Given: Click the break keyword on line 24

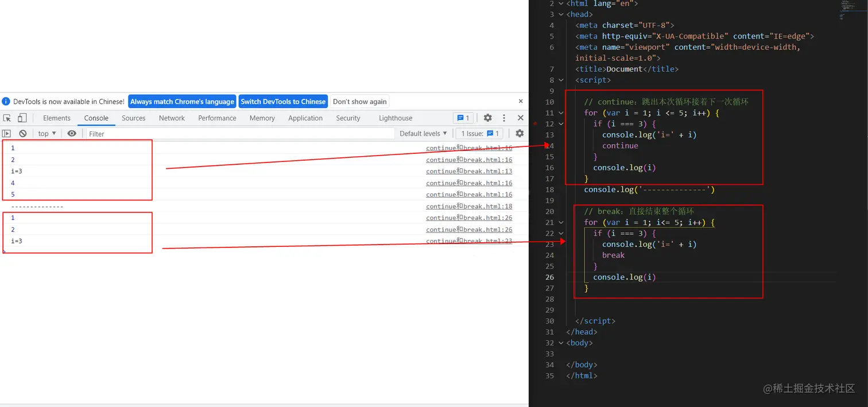Looking at the screenshot, I should 613,255.
